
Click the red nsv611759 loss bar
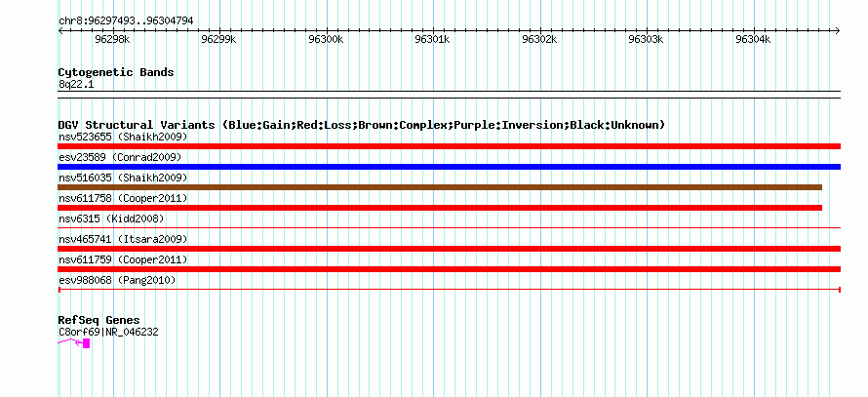[x=449, y=269]
